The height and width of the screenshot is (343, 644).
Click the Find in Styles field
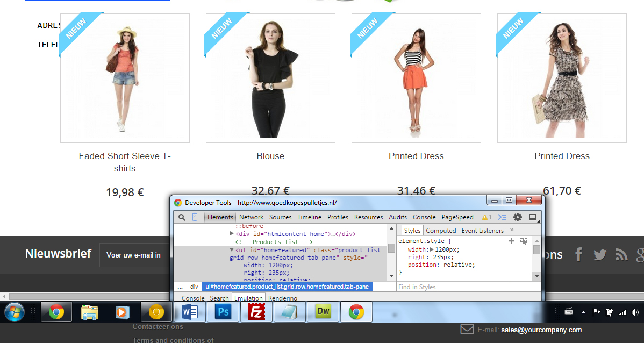coord(469,287)
